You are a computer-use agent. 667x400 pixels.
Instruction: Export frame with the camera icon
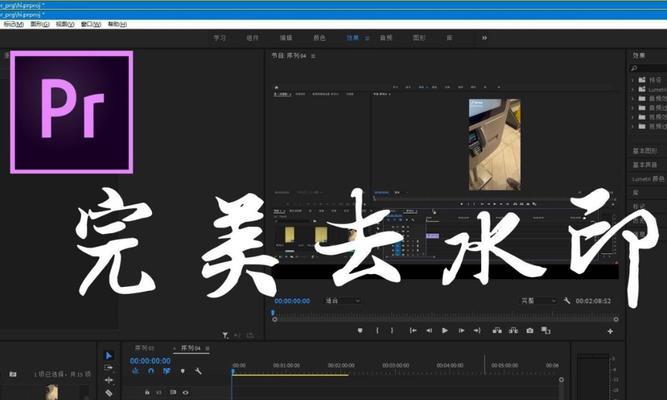pyautogui.click(x=530, y=331)
